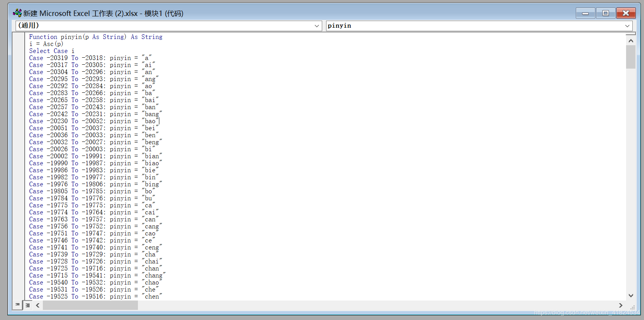Click the line assigning pinyin = "ceng"
This screenshot has width=644, height=320.
(x=95, y=248)
